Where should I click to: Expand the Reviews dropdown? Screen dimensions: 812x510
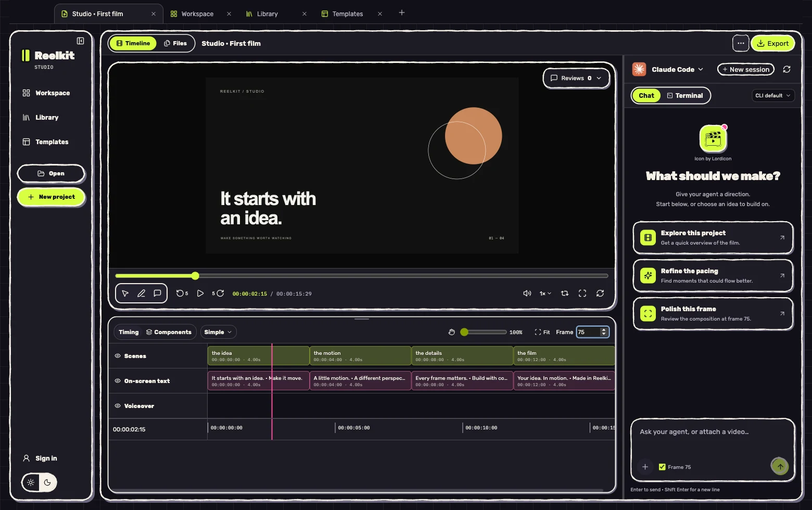click(x=576, y=78)
